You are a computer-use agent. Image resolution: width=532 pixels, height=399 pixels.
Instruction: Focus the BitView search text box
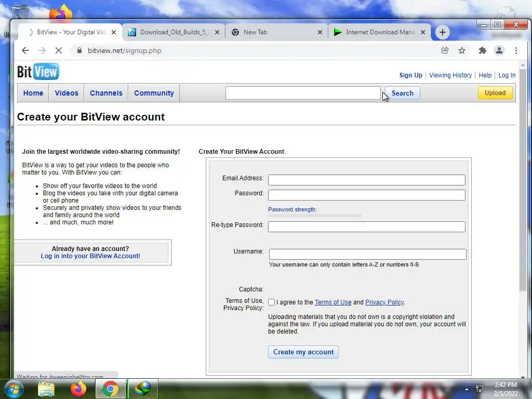point(303,93)
